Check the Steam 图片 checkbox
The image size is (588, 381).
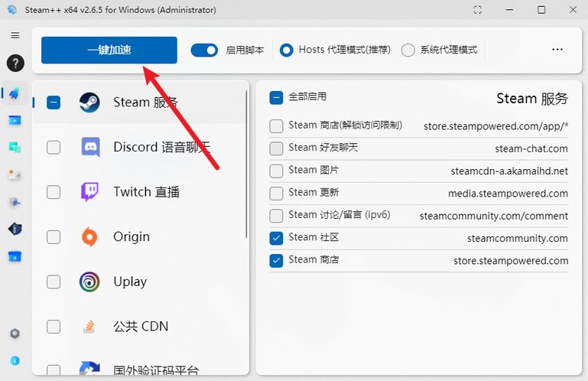tap(276, 171)
